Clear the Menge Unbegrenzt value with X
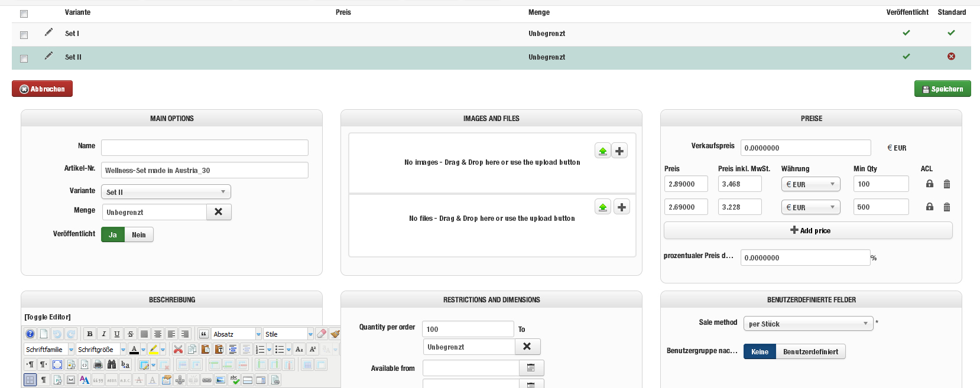The height and width of the screenshot is (388, 980). pos(219,212)
